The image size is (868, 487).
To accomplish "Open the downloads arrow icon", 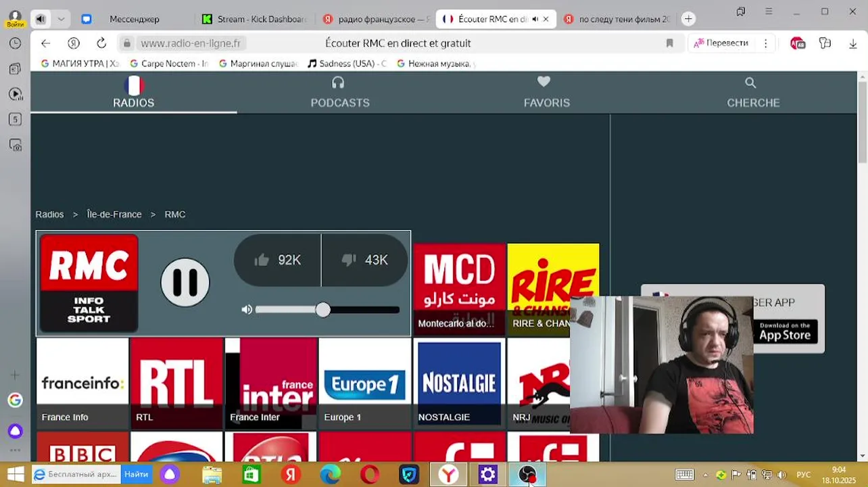I will tap(853, 43).
